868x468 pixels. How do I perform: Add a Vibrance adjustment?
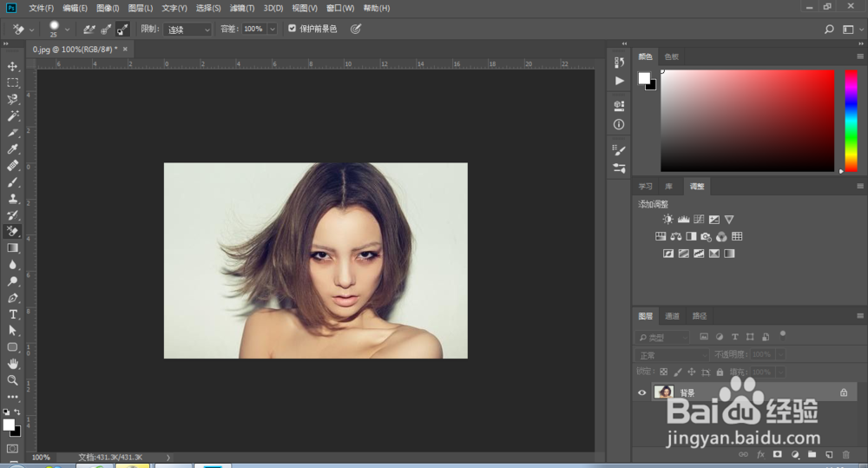pyautogui.click(x=730, y=220)
